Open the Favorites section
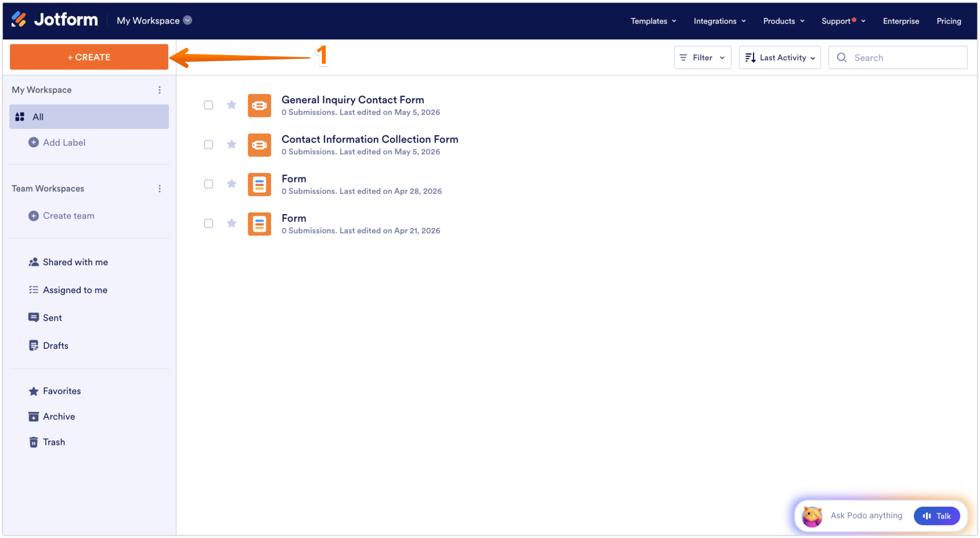The image size is (980, 538). click(55, 391)
